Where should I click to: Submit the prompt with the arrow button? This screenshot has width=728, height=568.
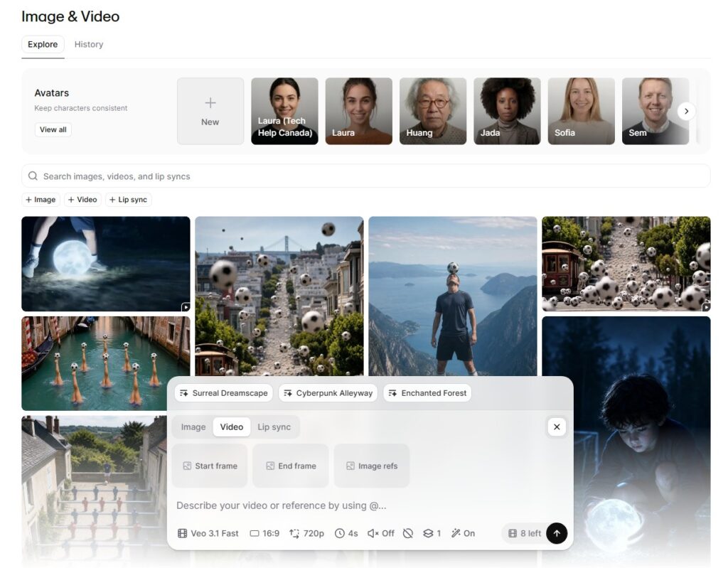click(557, 533)
